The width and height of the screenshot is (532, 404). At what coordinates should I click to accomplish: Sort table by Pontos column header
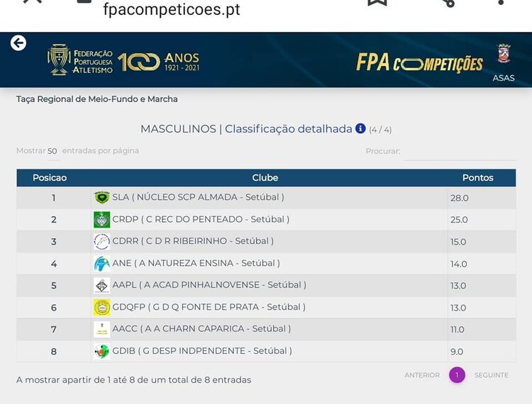tap(477, 178)
